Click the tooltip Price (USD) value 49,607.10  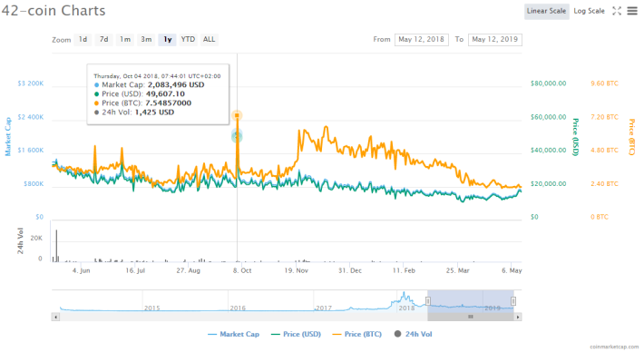pos(165,94)
